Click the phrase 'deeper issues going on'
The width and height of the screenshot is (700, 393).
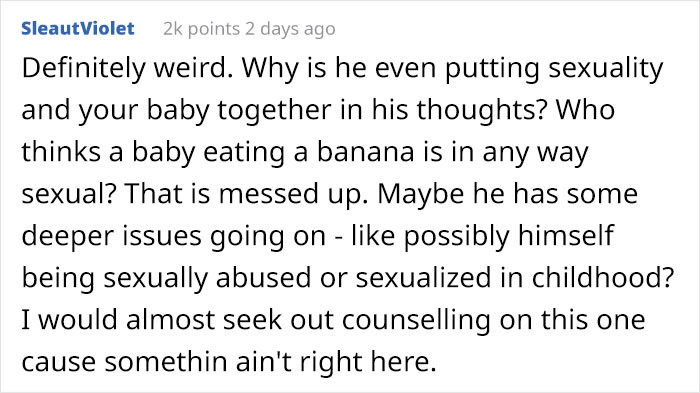174,236
